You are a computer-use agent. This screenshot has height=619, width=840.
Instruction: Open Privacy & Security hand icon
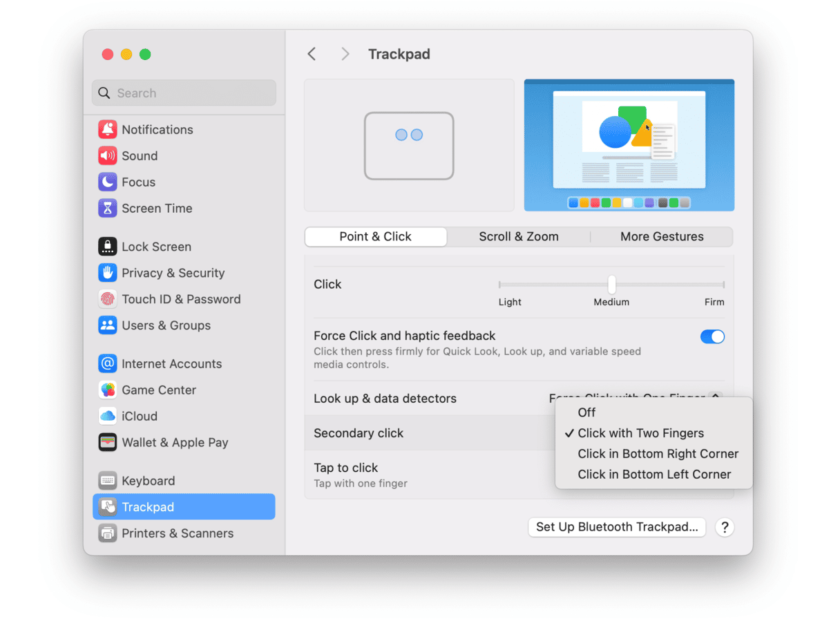pyautogui.click(x=107, y=273)
